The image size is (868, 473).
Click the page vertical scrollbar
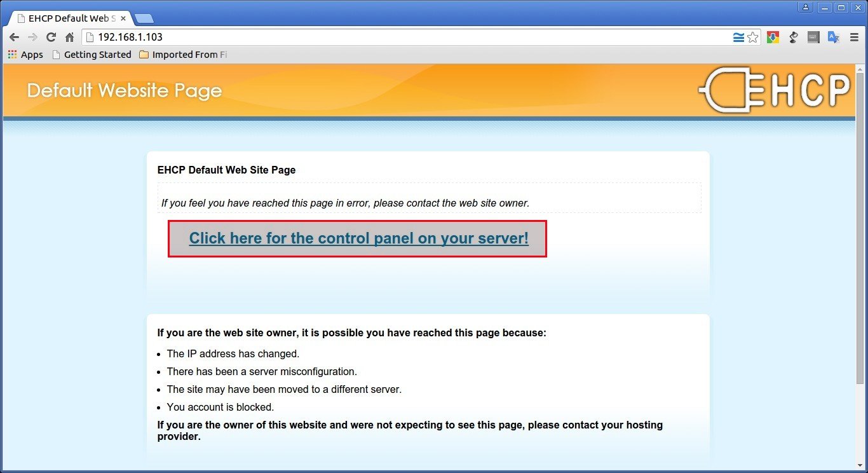click(861, 229)
